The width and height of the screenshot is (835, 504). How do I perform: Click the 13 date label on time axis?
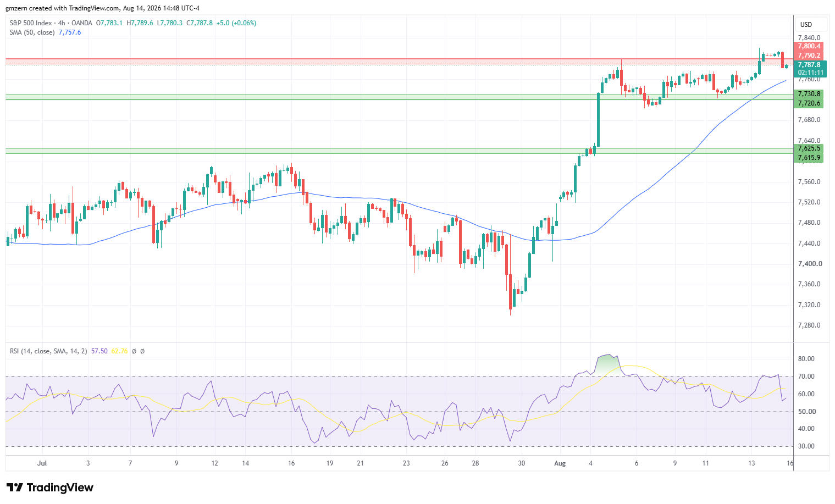(751, 463)
